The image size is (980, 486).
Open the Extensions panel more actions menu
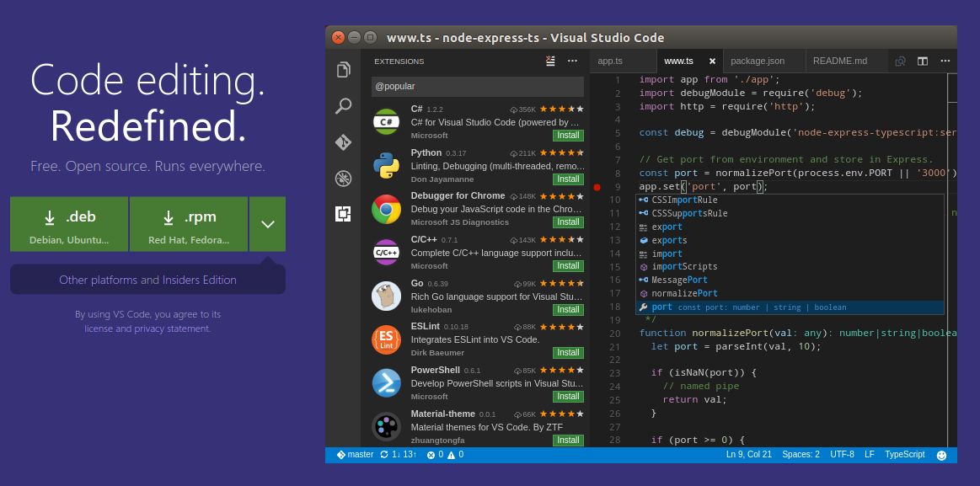573,61
